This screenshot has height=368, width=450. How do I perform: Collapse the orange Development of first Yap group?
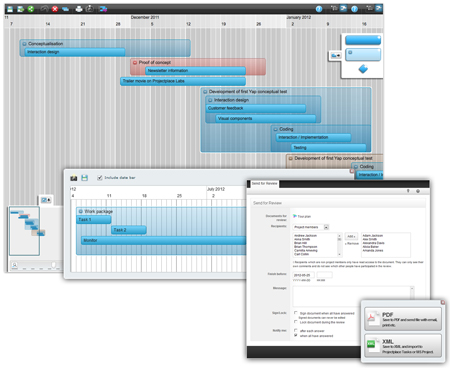point(291,158)
